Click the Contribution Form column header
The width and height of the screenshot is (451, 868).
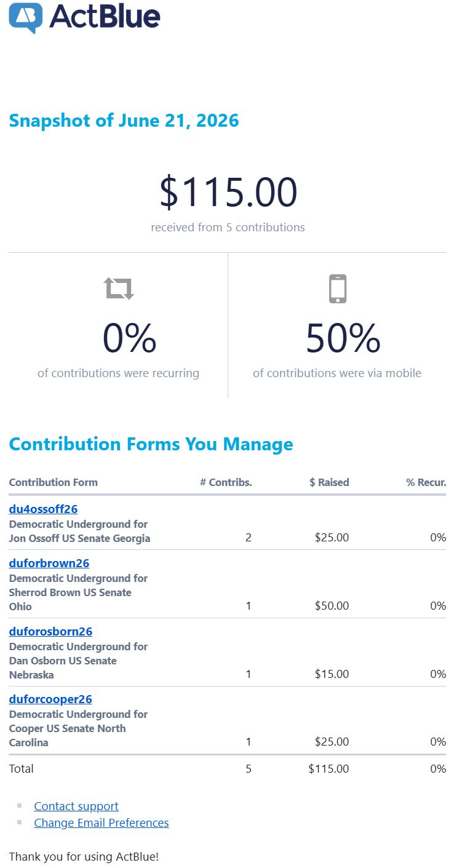point(53,482)
